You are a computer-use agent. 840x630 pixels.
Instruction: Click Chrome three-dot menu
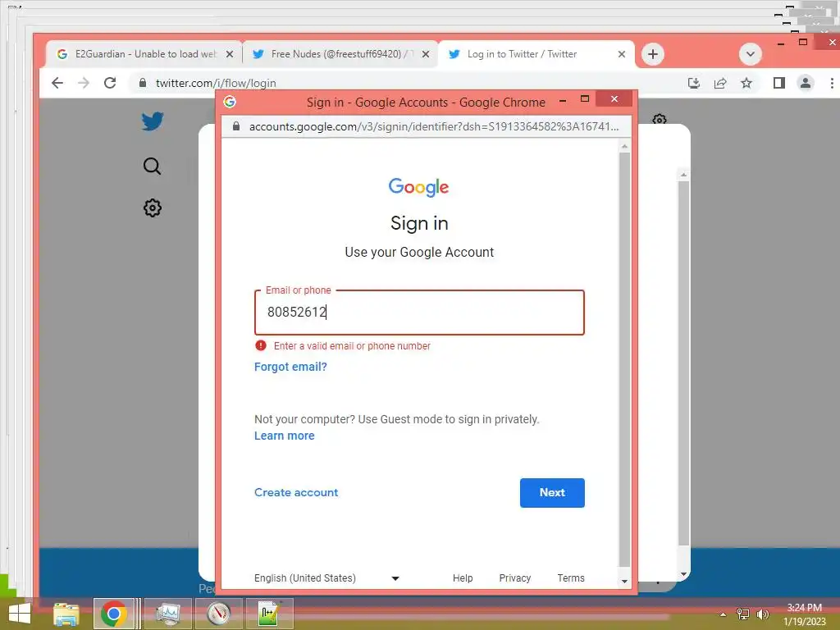[832, 83]
